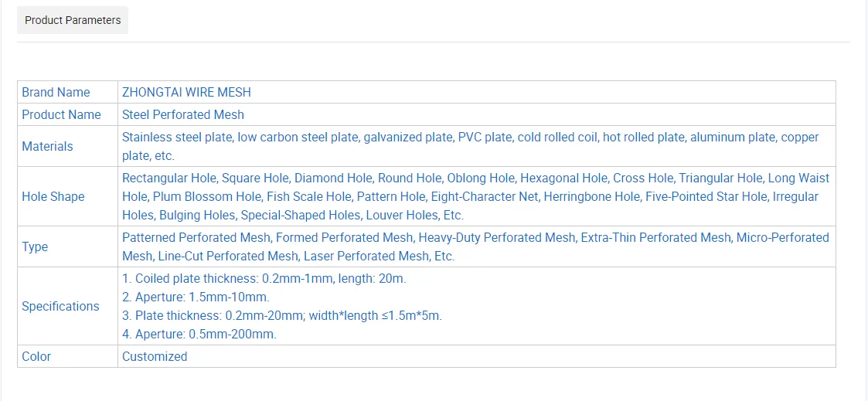868x401 pixels.
Task: Click the Plate thickness 0.2mm-20mm specification line
Action: pos(281,315)
